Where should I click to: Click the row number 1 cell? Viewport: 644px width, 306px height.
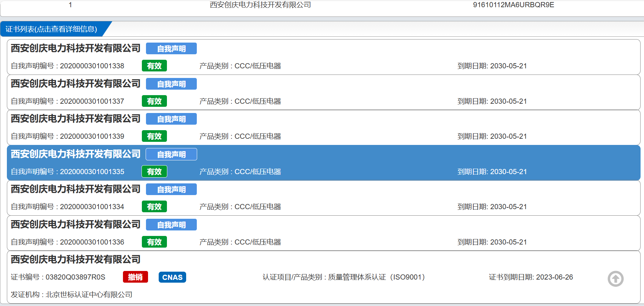coord(70,5)
